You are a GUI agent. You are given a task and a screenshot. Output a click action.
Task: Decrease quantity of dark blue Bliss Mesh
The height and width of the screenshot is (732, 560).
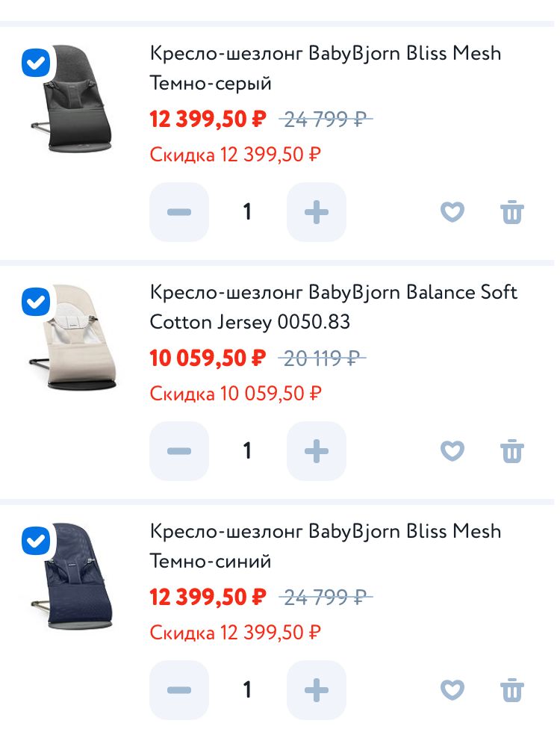pos(179,690)
